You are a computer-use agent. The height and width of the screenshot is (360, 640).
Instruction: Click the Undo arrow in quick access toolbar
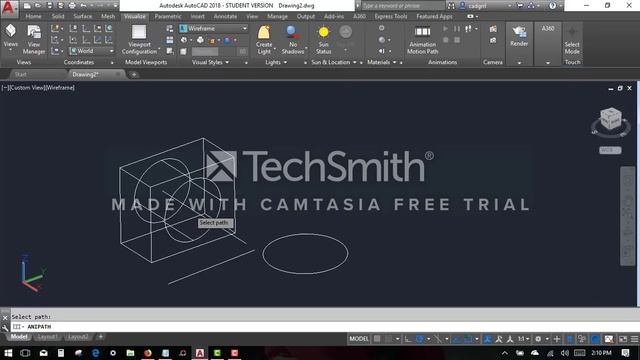click(x=83, y=6)
